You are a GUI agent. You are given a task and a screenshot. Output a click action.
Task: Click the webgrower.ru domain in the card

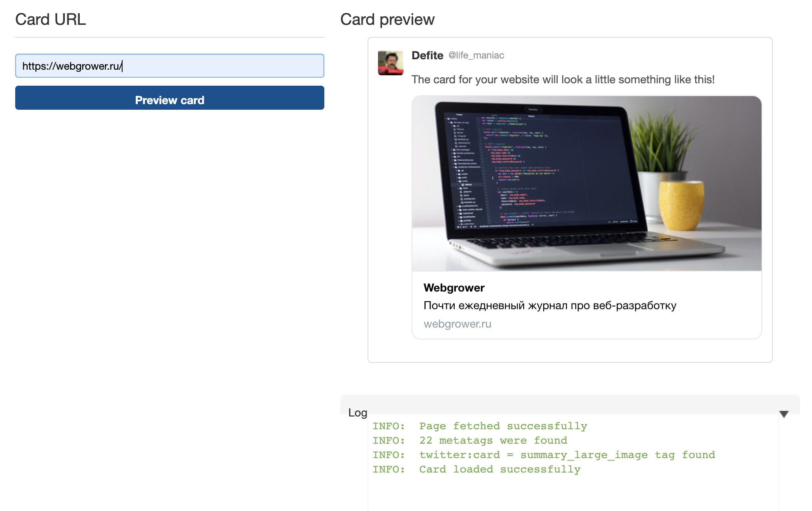click(x=457, y=324)
